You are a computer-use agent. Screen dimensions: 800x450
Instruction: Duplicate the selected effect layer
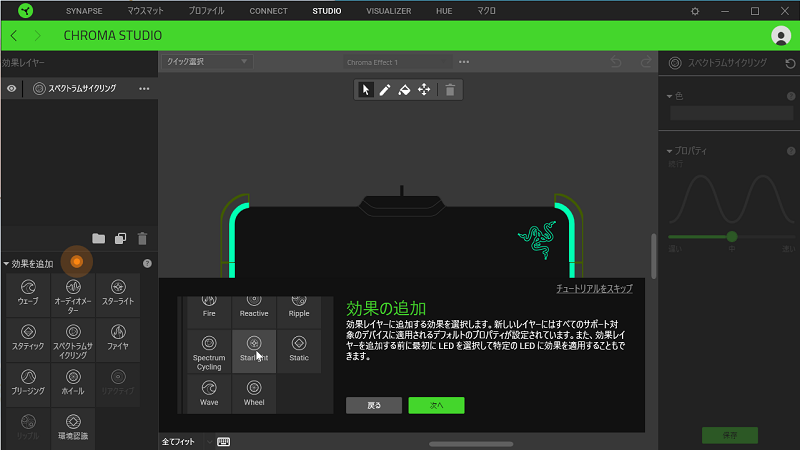tap(120, 238)
